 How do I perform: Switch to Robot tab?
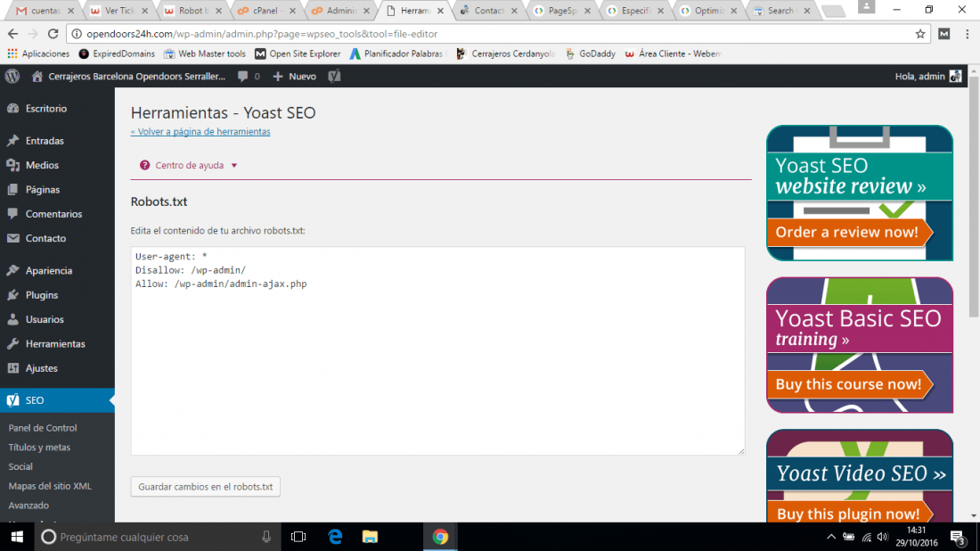[x=192, y=11]
